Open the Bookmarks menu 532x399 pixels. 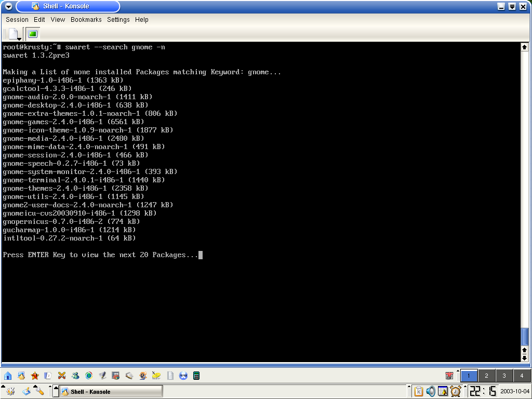click(x=86, y=20)
